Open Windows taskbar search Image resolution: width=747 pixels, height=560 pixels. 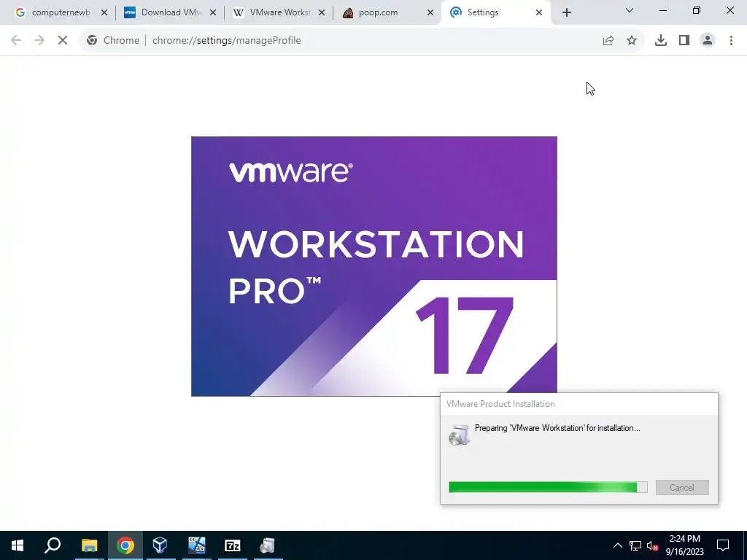coord(53,545)
